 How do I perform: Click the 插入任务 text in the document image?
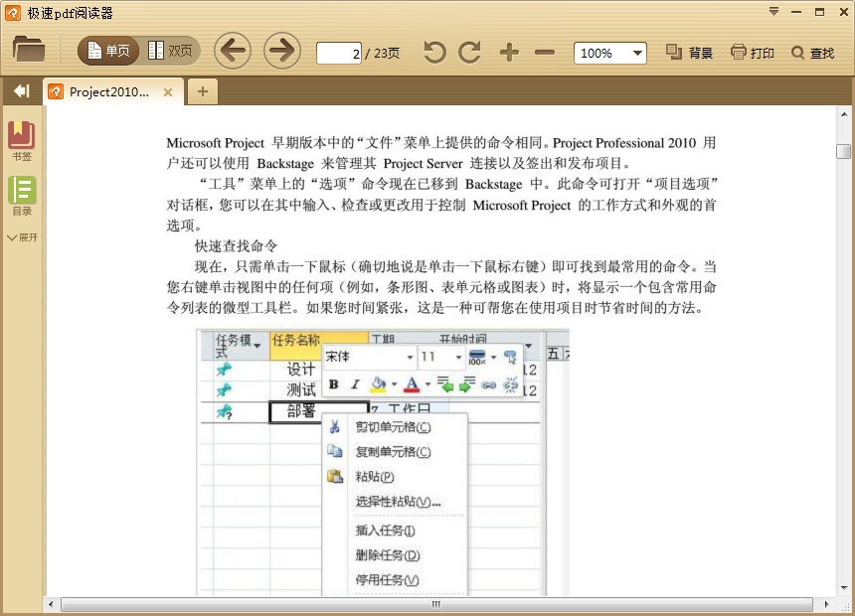[x=385, y=530]
